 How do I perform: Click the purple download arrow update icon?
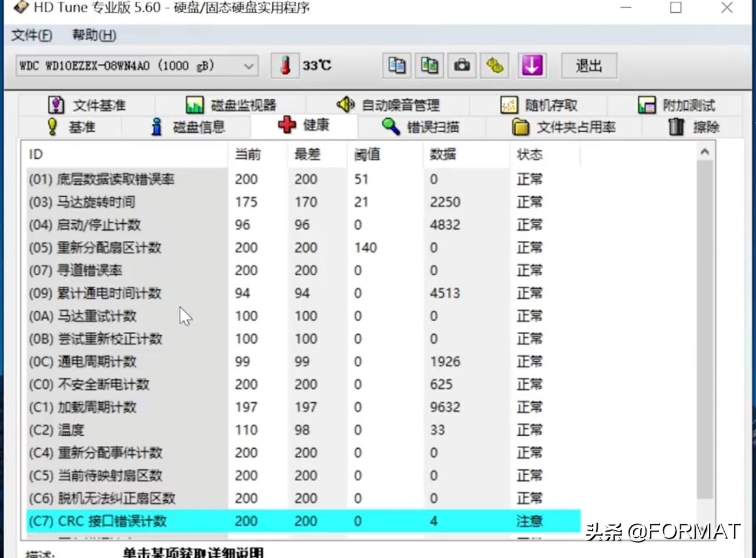coord(532,66)
